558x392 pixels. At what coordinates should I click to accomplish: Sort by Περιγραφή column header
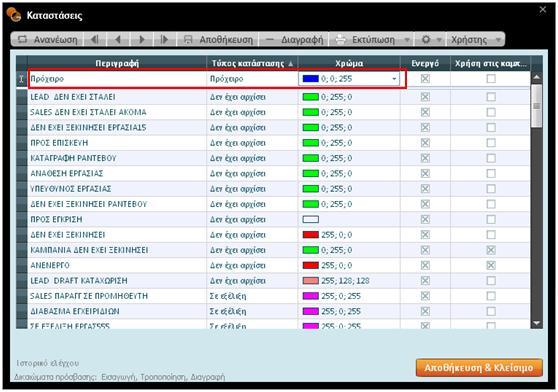(x=117, y=63)
